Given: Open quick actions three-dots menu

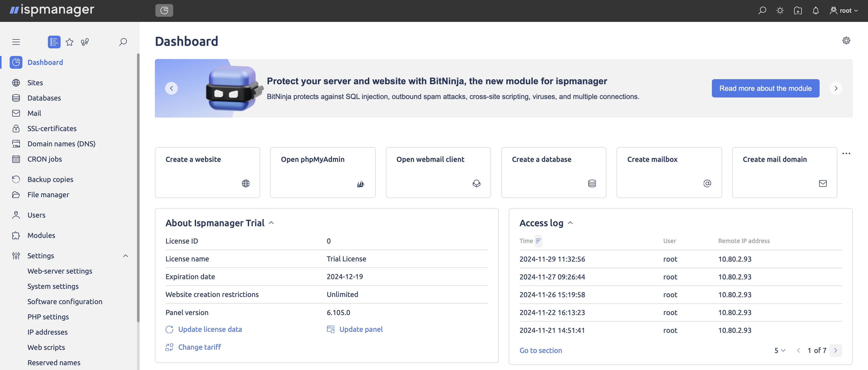Looking at the screenshot, I should pyautogui.click(x=846, y=153).
